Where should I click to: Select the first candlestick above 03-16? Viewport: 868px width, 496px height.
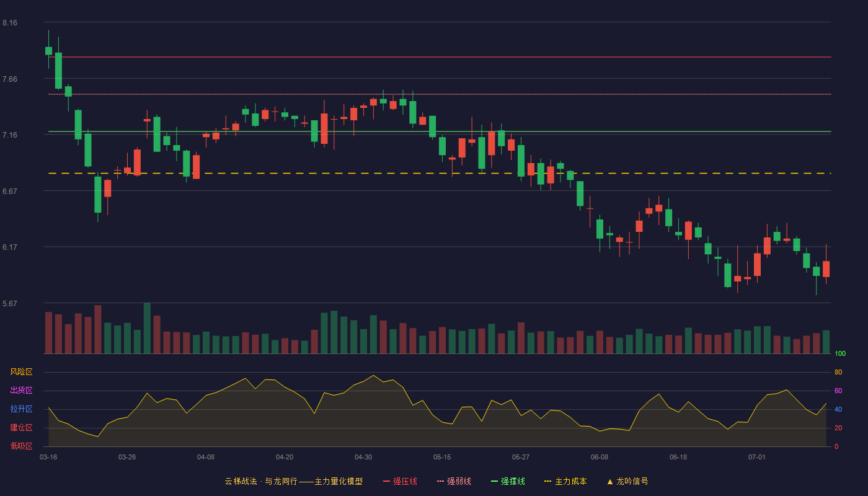pyautogui.click(x=48, y=51)
